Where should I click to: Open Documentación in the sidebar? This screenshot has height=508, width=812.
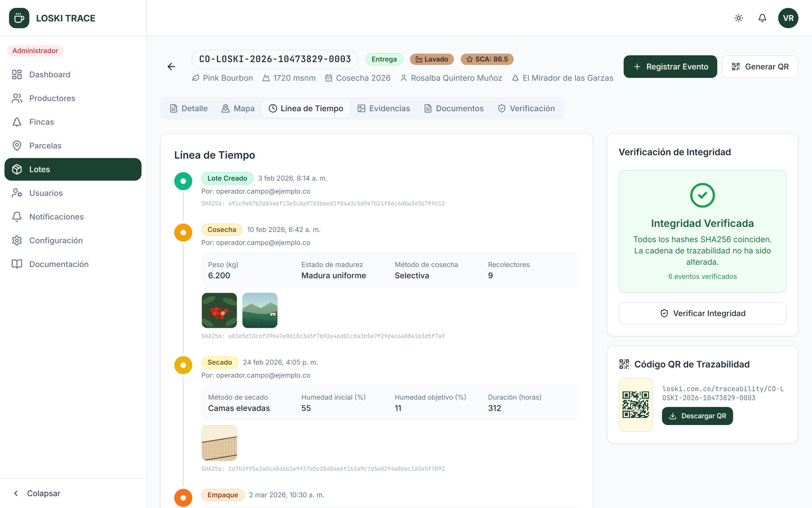[73, 264]
